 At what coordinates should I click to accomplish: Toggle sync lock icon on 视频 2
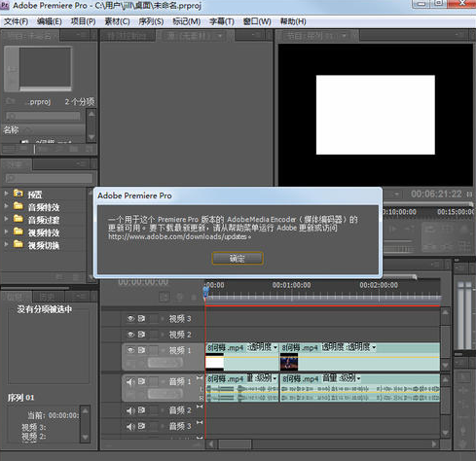pyautogui.click(x=141, y=335)
